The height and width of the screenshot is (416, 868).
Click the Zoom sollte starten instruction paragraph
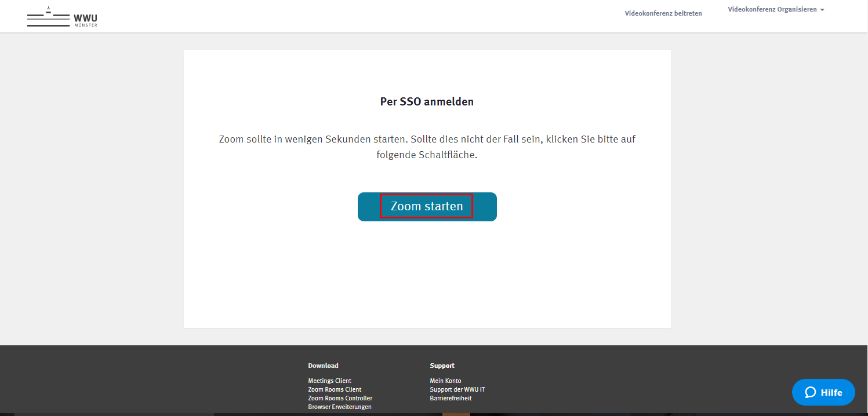click(427, 147)
